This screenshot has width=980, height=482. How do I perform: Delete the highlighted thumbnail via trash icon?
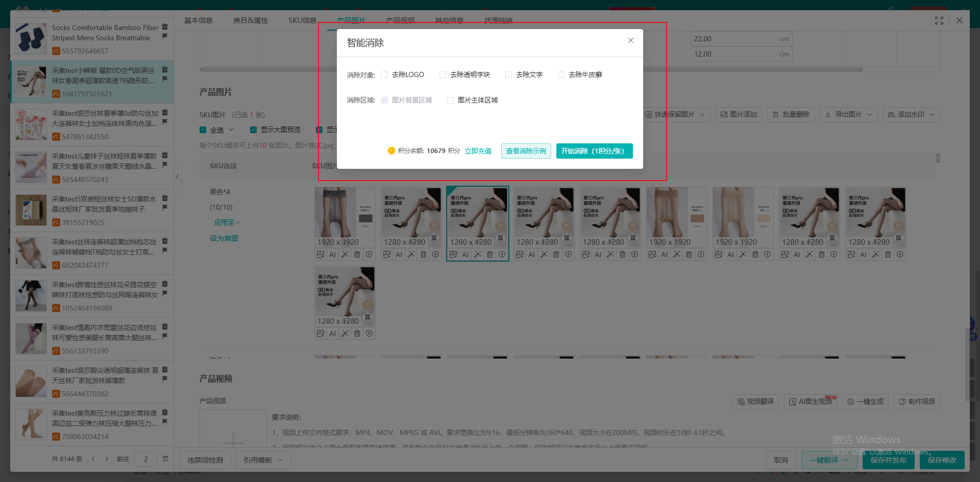coord(490,255)
